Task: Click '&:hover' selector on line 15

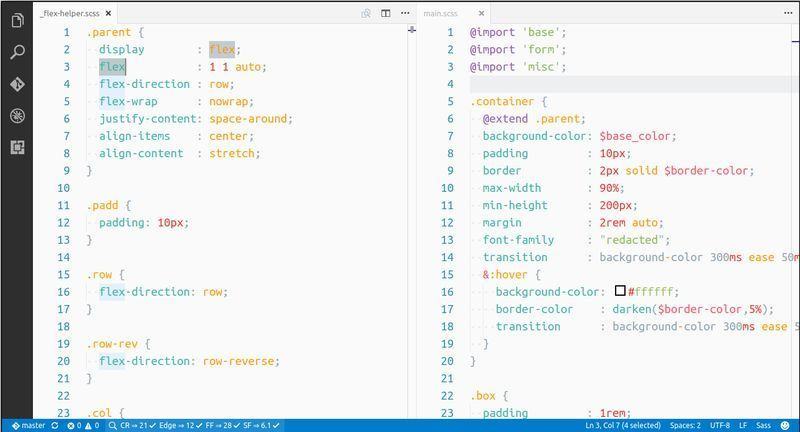Action: (505, 275)
